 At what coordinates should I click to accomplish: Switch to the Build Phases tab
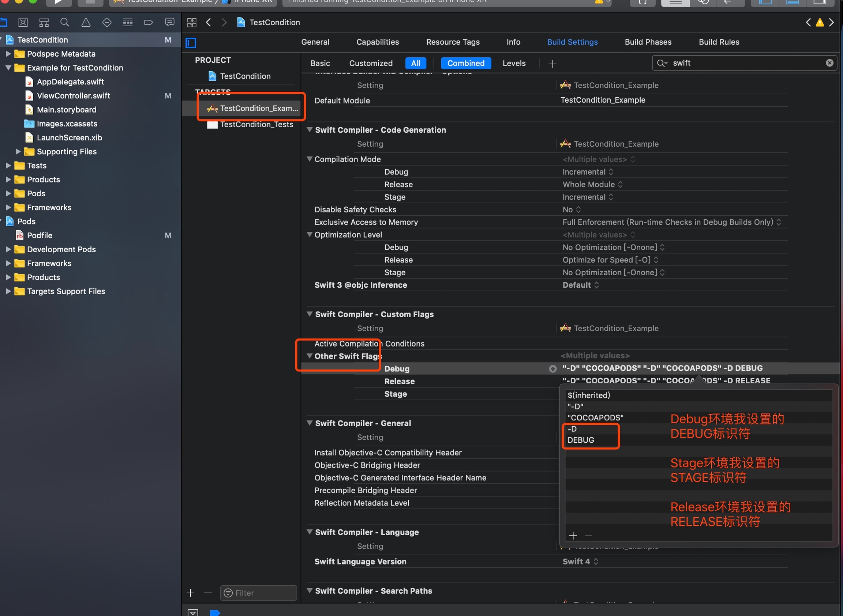tap(648, 42)
